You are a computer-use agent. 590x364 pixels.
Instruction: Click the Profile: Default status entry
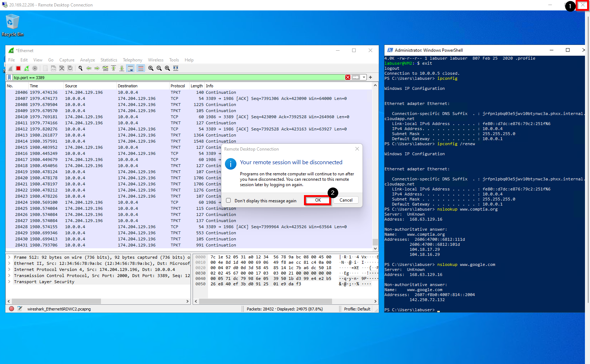point(357,309)
